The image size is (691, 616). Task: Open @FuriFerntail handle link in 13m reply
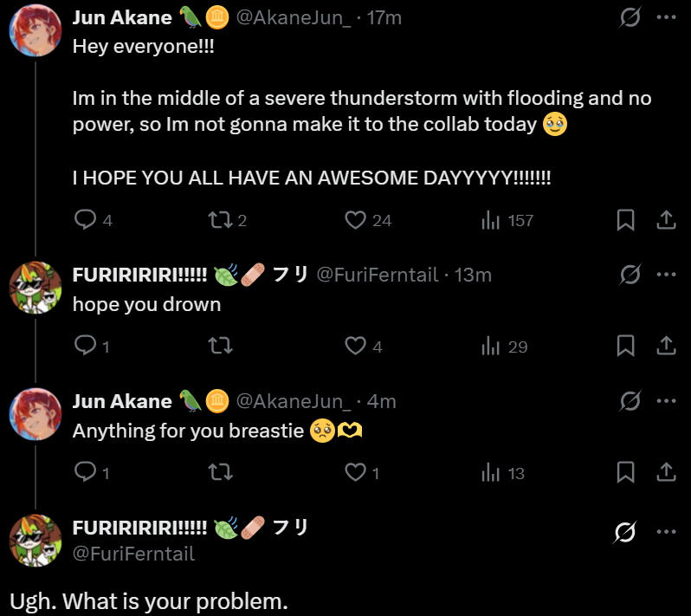[x=377, y=276]
